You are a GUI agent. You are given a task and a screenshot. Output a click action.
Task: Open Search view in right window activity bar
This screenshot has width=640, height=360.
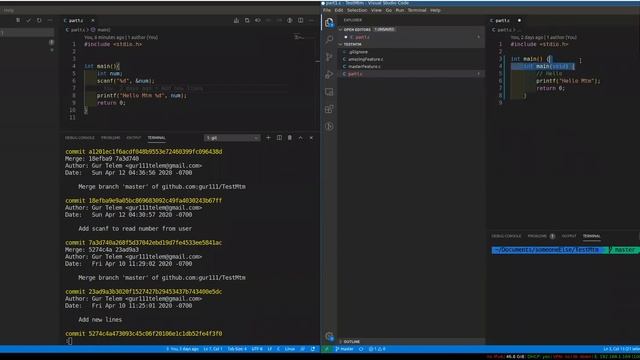(x=329, y=40)
